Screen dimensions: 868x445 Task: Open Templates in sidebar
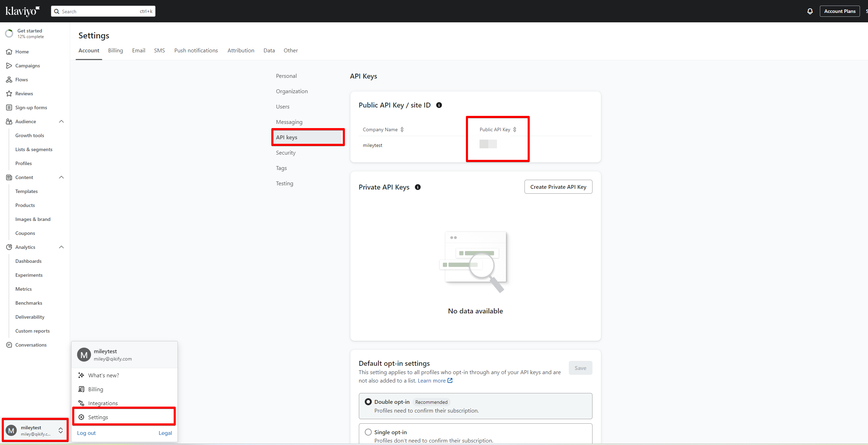[x=27, y=191]
